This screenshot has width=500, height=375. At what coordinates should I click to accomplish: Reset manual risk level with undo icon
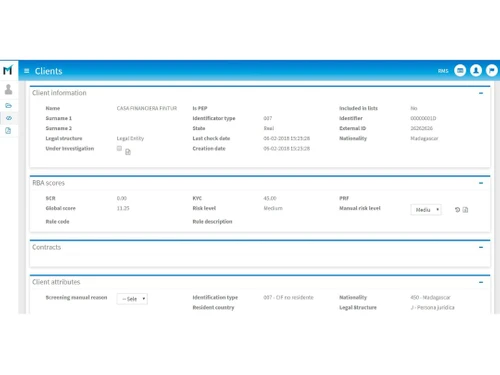[x=457, y=210]
